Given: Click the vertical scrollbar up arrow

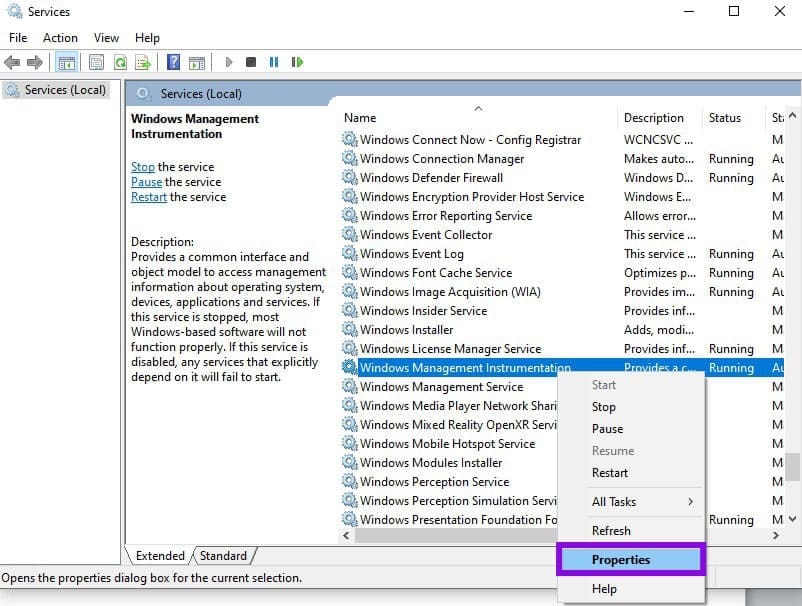Looking at the screenshot, I should (x=792, y=116).
